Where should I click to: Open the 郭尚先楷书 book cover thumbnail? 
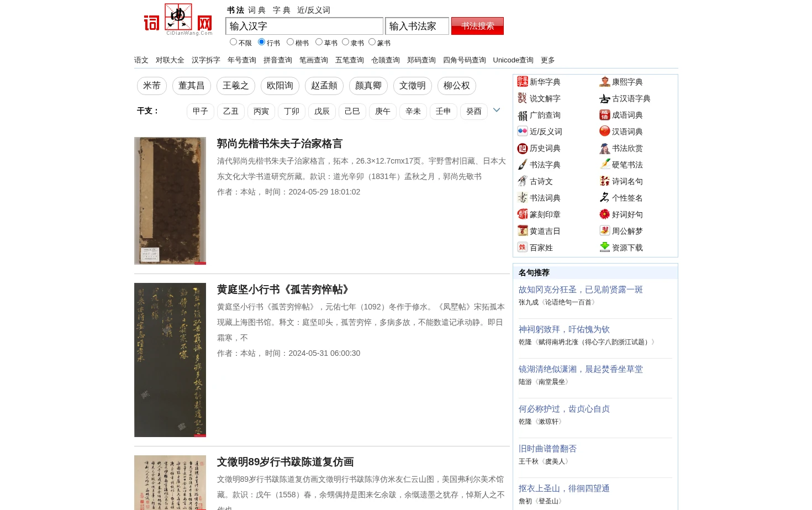[170, 201]
